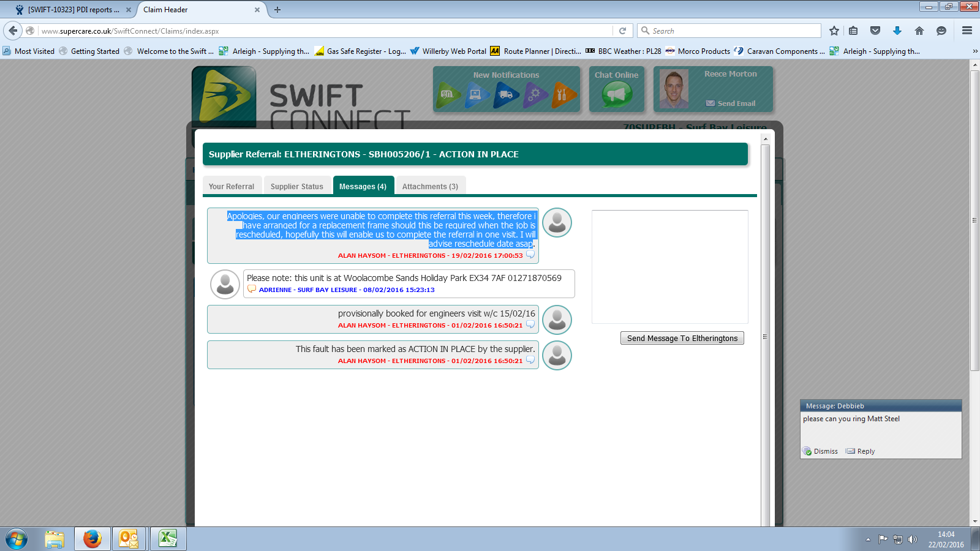Expand the bookmarks toolbar overflow chevron
Screen dimensions: 980x551
(x=975, y=51)
